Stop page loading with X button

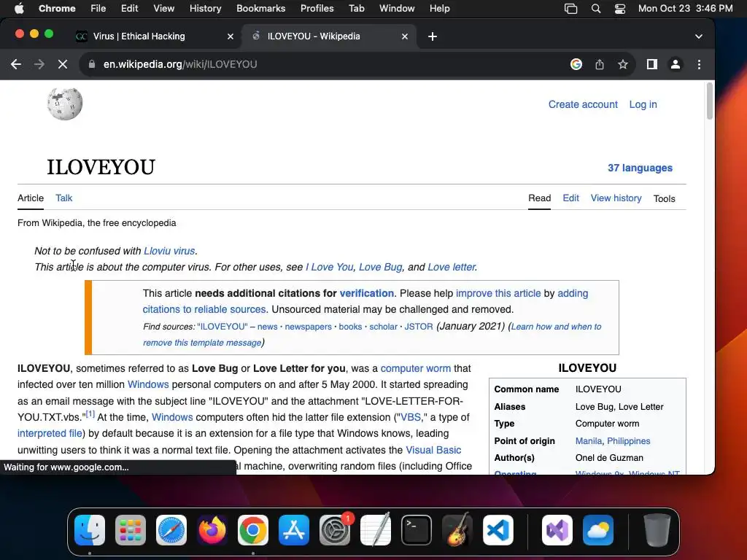63,64
